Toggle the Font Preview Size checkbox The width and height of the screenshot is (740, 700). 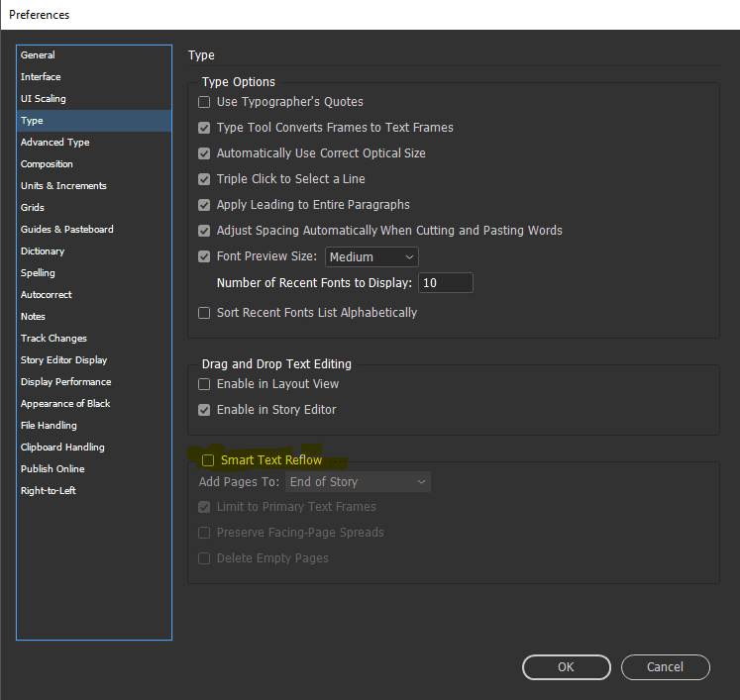pos(204,256)
